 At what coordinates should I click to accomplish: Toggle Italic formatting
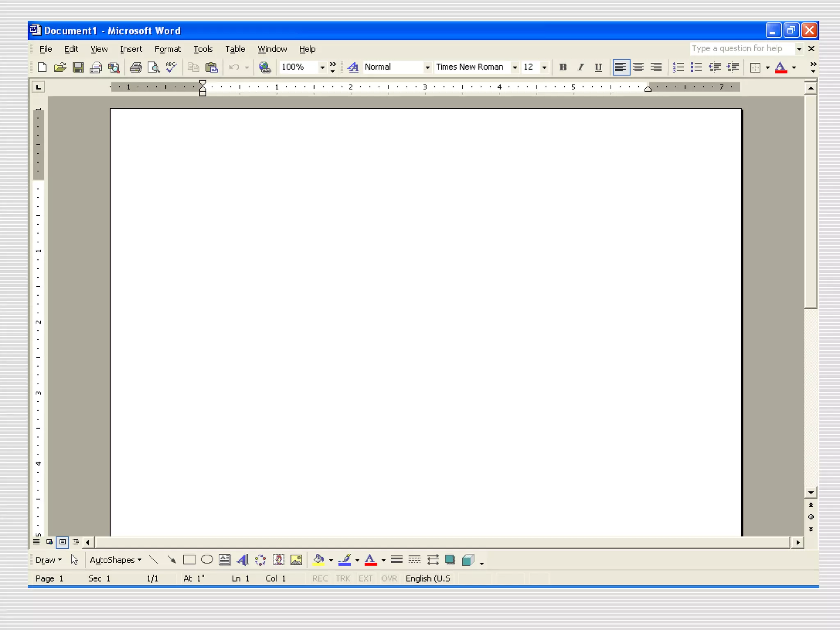coord(580,67)
